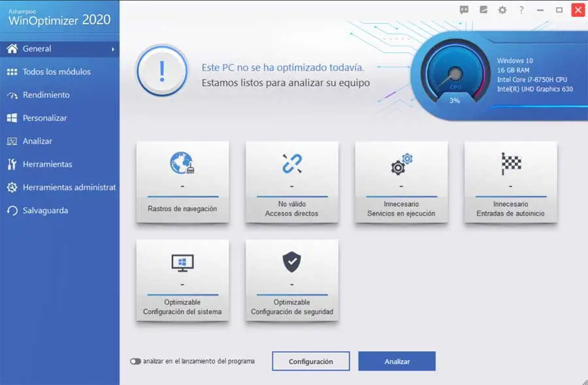Viewport: 588px width, 385px height.
Task: Click the checkered flag autostart icon
Action: pyautogui.click(x=511, y=163)
